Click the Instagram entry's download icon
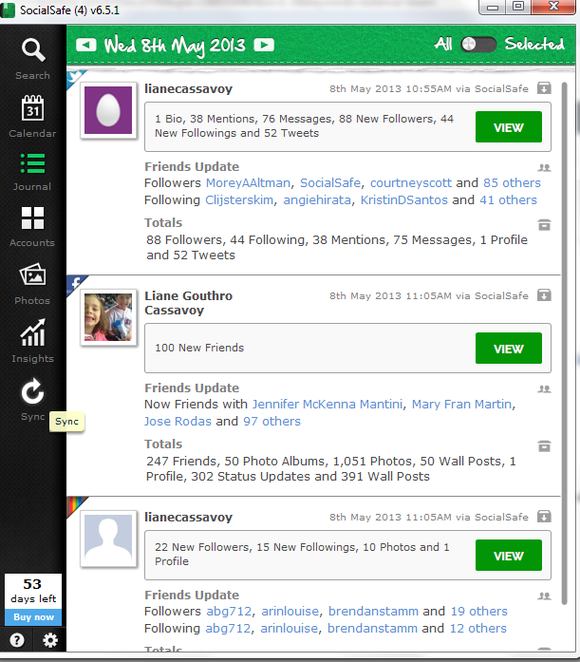The height and width of the screenshot is (662, 580). coord(544,516)
